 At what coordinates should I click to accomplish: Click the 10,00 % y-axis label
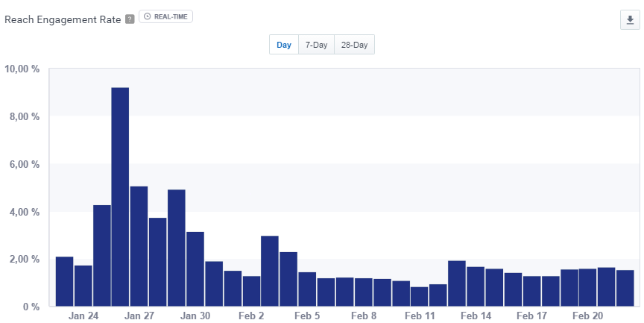(22, 69)
